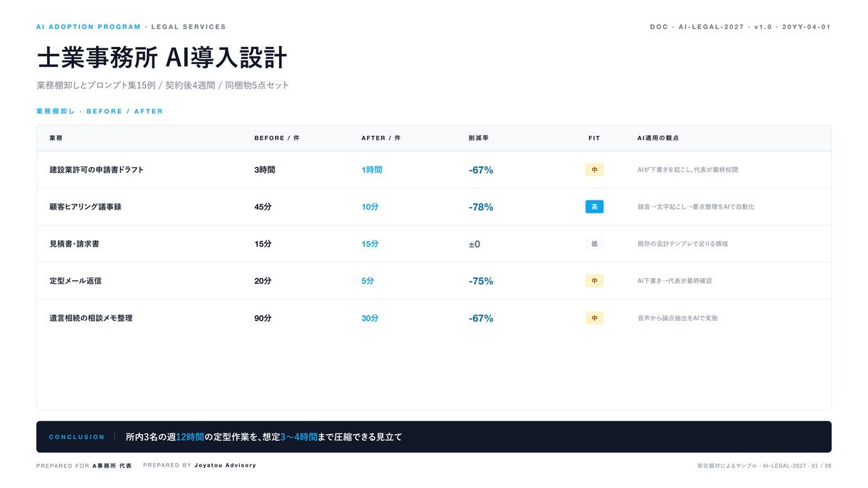Click the 30分 after value
868x488 pixels.
click(370, 318)
